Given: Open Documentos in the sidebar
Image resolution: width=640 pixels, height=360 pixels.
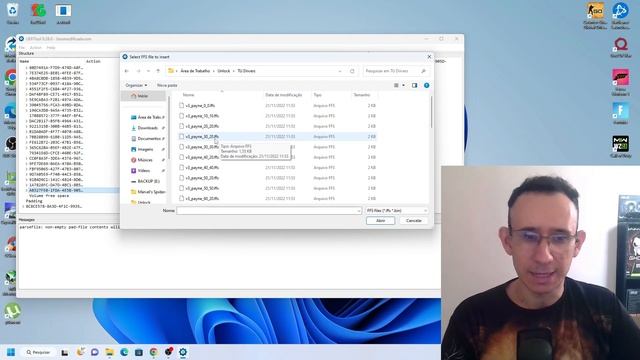Looking at the screenshot, I should click(147, 139).
